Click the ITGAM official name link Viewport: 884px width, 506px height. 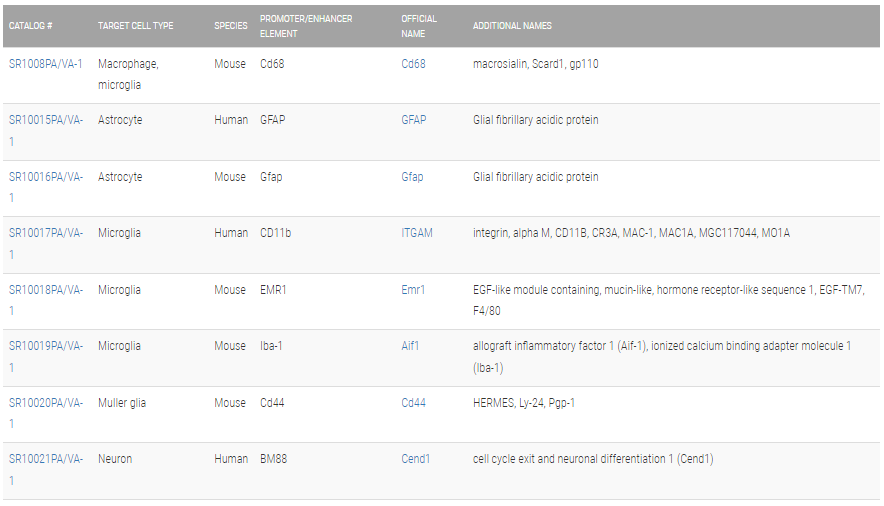(x=417, y=233)
